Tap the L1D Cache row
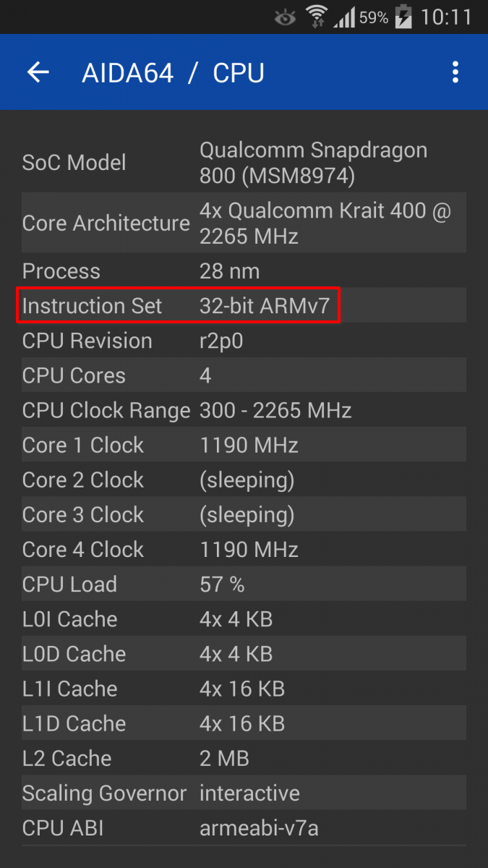This screenshot has width=488, height=868. coord(244,723)
